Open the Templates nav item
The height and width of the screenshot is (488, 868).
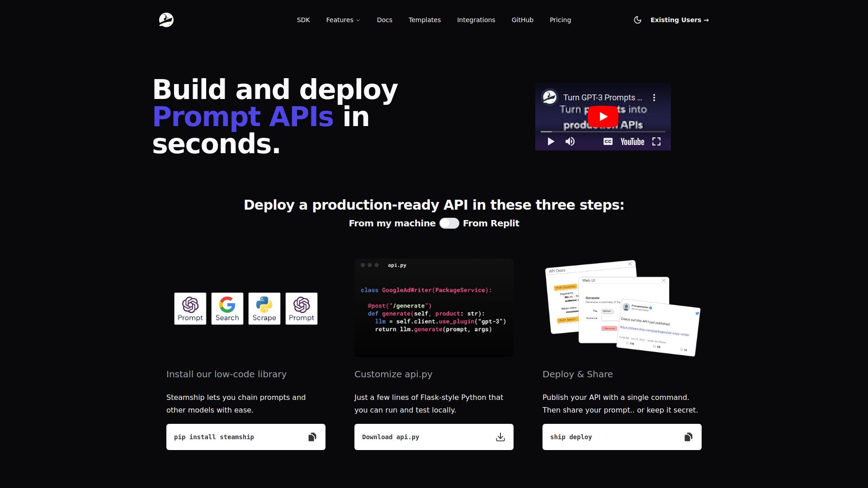[x=425, y=20]
